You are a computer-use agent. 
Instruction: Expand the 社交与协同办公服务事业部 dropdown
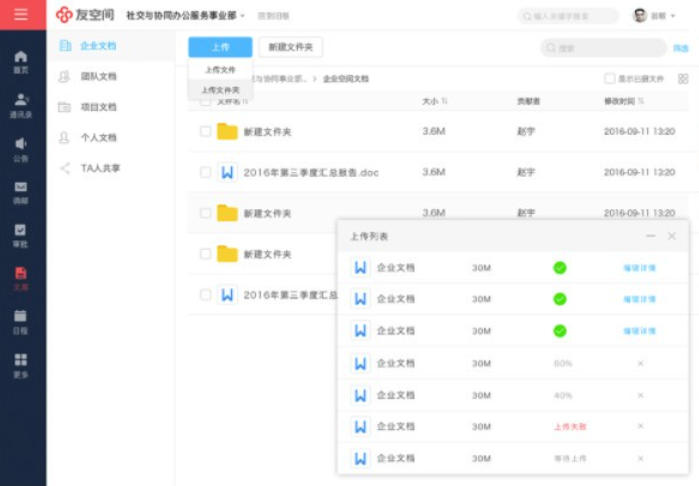point(243,16)
